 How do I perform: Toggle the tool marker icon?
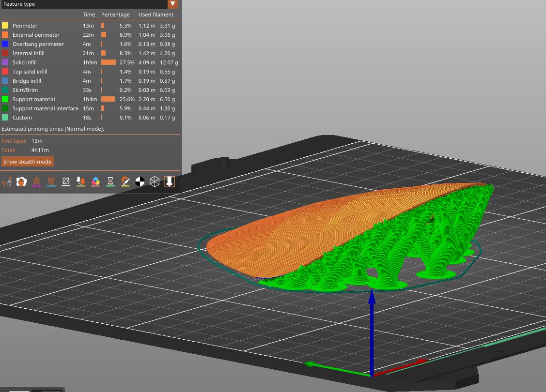[169, 181]
